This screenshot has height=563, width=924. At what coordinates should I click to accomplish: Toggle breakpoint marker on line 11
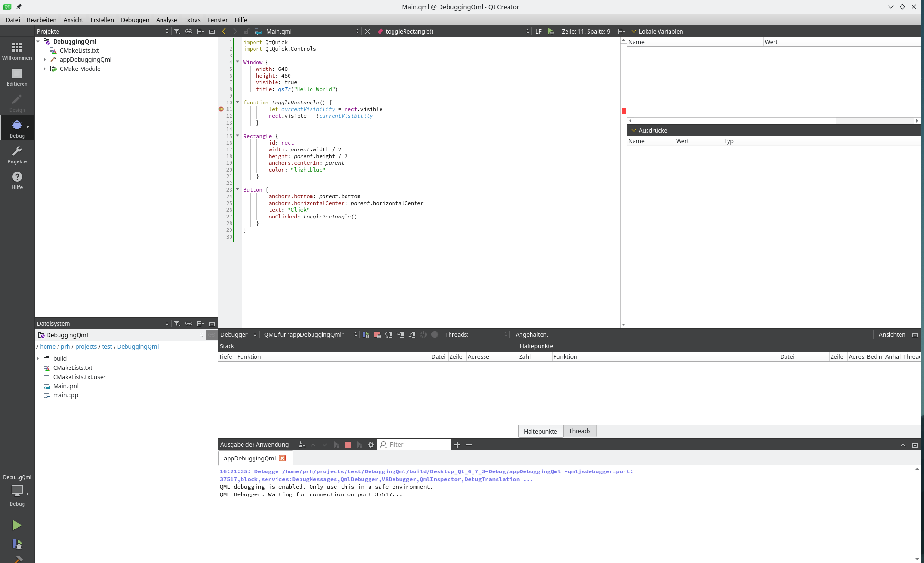pos(221,109)
